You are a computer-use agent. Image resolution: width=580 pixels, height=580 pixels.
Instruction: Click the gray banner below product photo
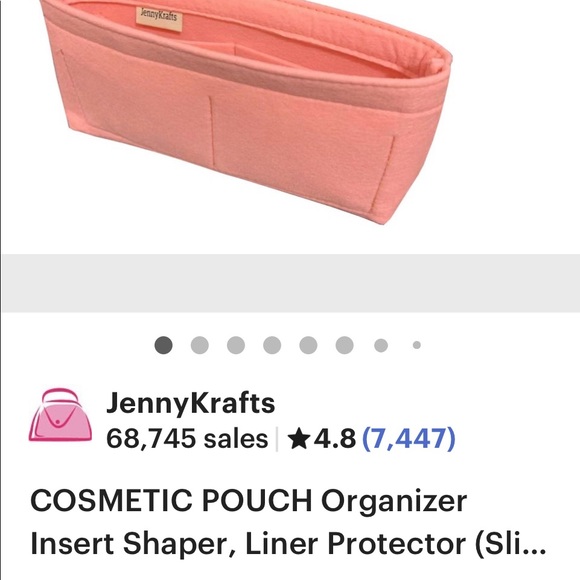tap(291, 283)
